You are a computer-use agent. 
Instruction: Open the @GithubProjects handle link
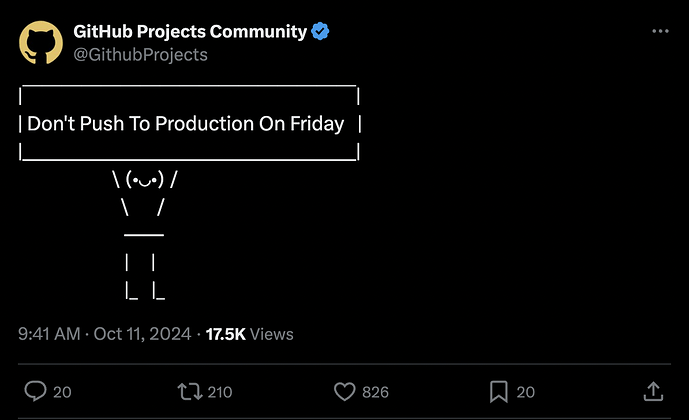[x=140, y=55]
